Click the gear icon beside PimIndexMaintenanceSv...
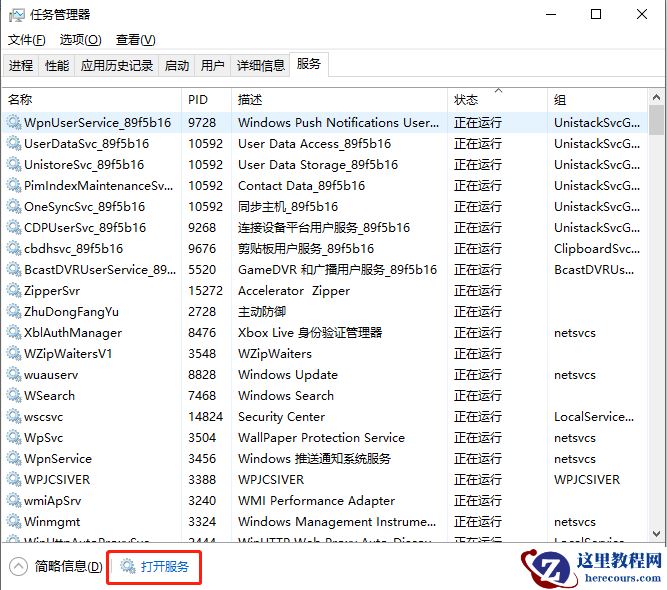The image size is (667, 590). (14, 185)
